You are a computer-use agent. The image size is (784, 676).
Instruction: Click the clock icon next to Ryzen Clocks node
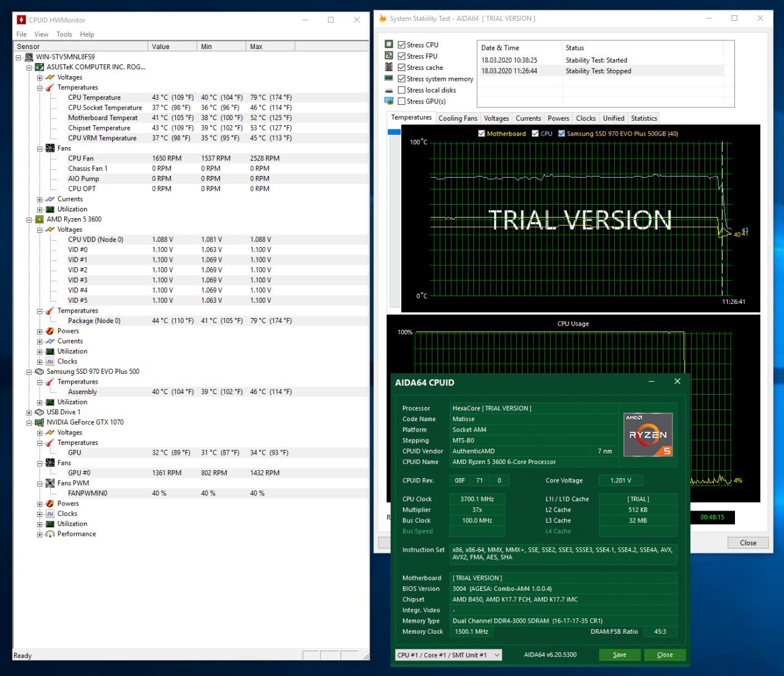coord(50,362)
